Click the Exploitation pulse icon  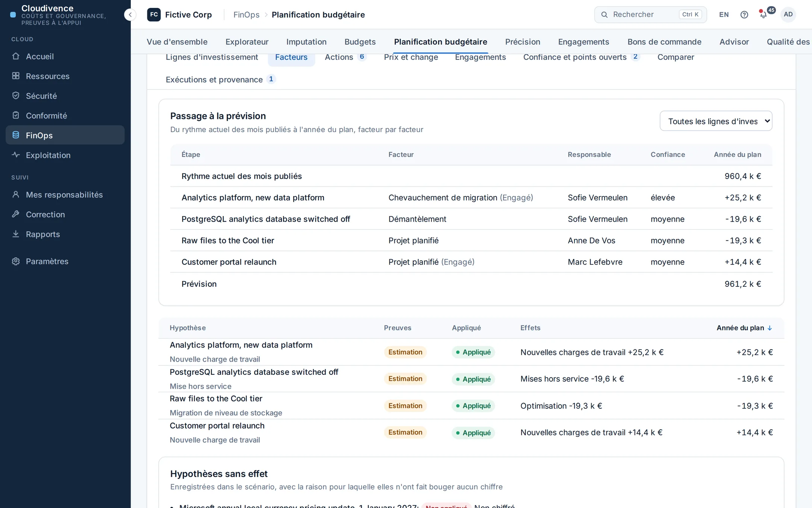[16, 155]
